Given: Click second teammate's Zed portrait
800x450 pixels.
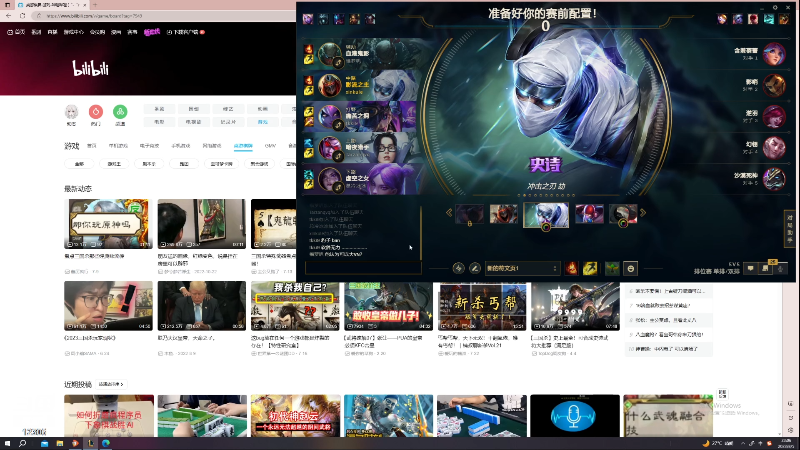Looking at the screenshot, I should click(x=329, y=85).
